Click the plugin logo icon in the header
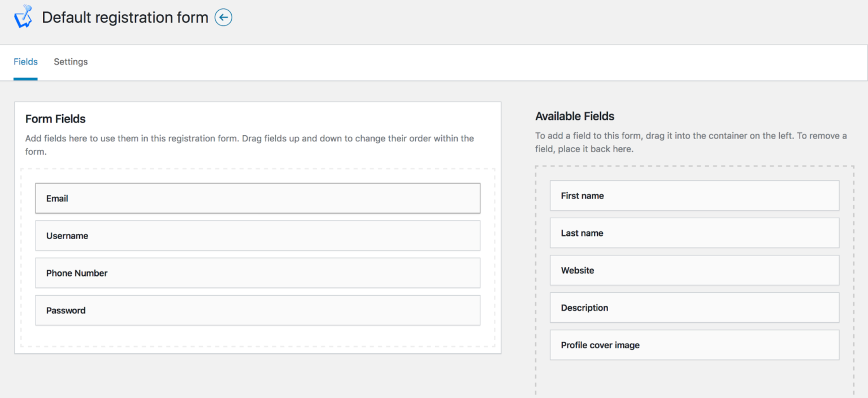This screenshot has width=868, height=398. (x=23, y=16)
